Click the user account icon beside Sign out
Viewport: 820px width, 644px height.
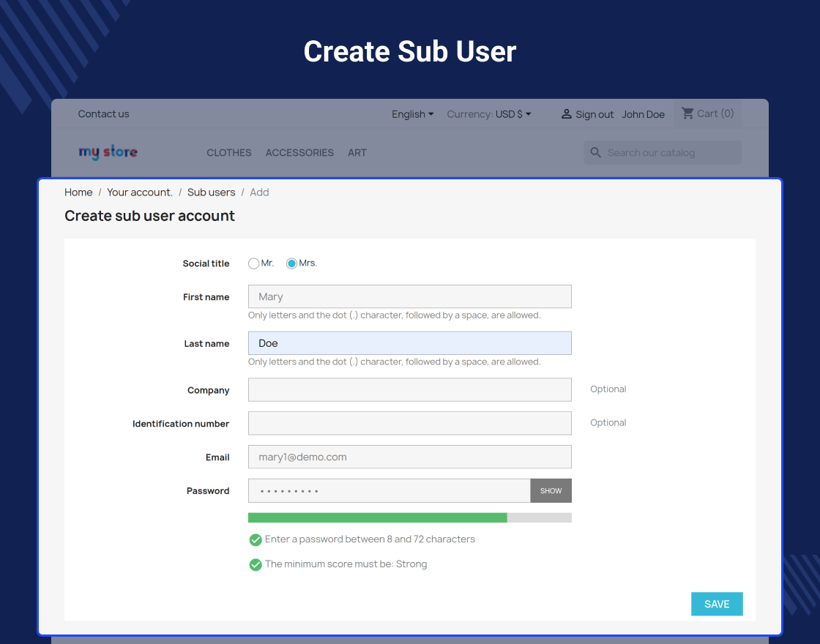point(566,114)
